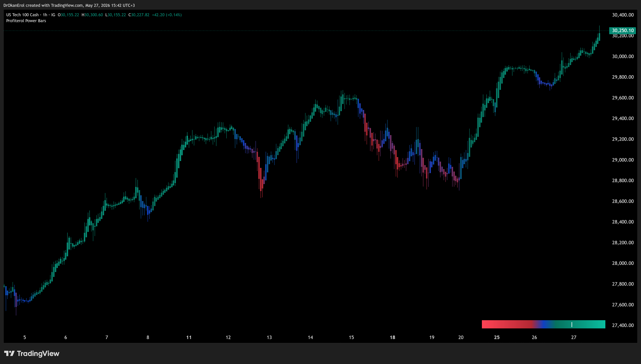Click the 28,200.00 price axis label

tap(623, 243)
